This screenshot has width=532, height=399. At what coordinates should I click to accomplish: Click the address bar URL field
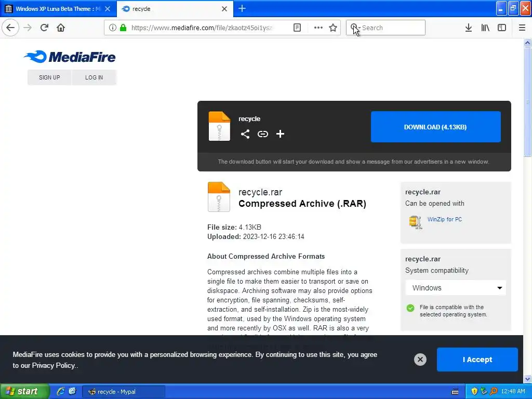coord(203,28)
